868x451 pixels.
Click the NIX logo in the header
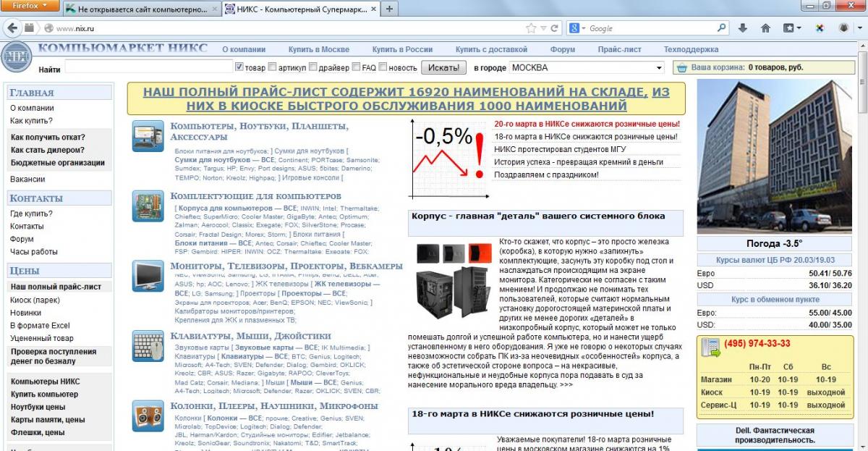tap(16, 57)
